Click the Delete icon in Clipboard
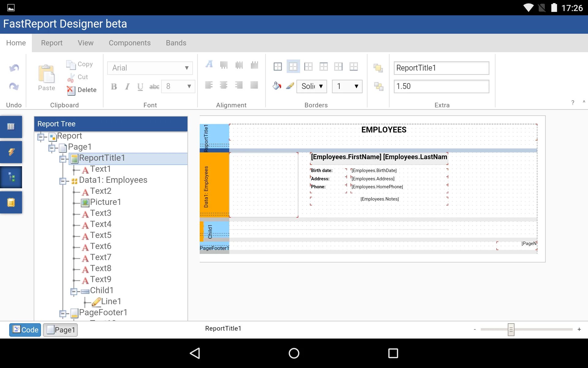 tap(71, 90)
